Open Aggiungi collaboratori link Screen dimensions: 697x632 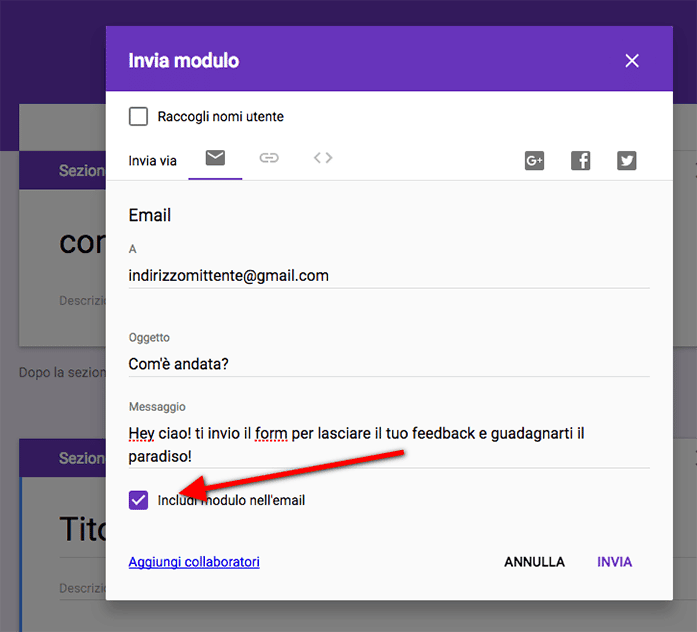[194, 562]
